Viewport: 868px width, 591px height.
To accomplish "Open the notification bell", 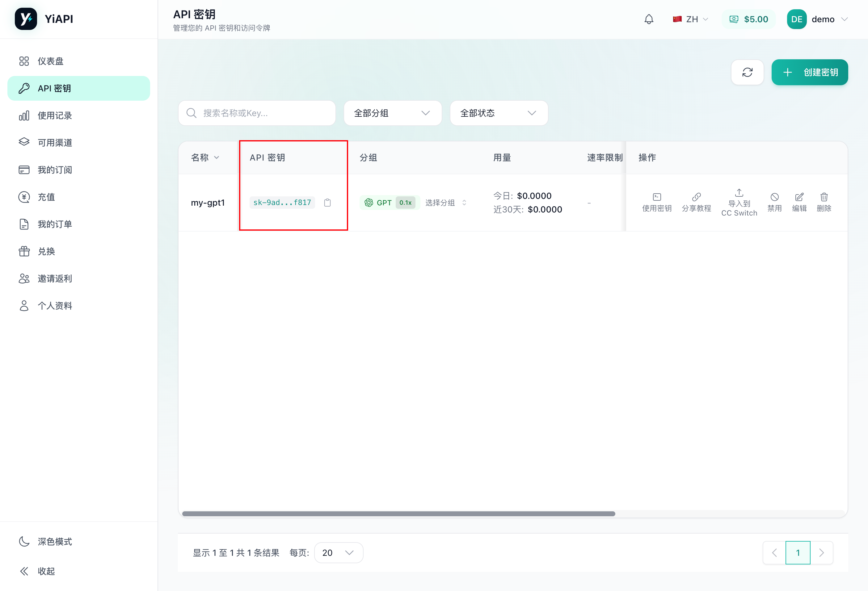I will pyautogui.click(x=649, y=19).
